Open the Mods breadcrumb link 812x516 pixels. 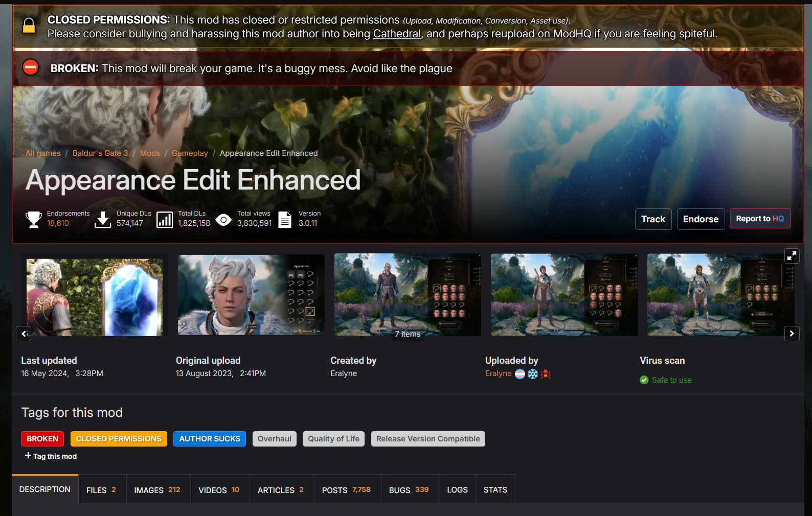click(150, 153)
